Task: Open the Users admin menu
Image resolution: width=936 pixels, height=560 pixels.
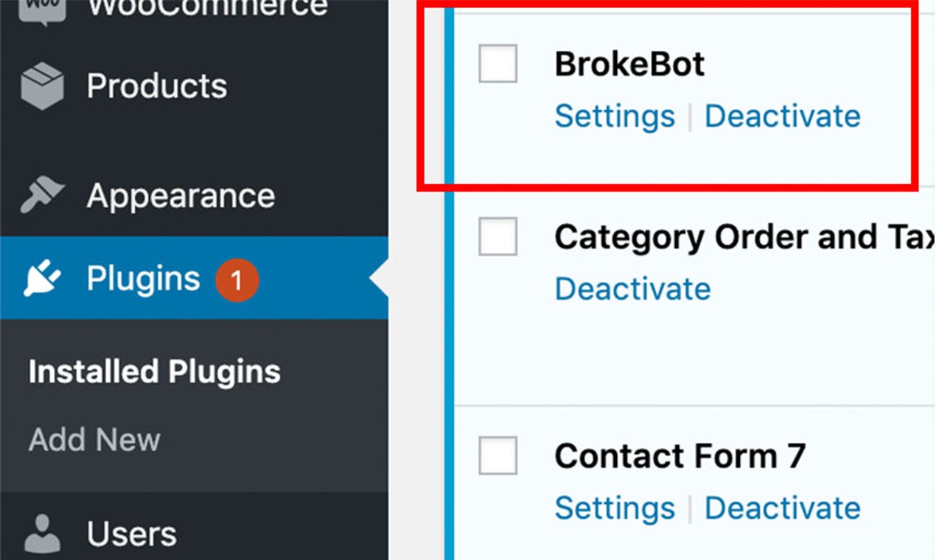Action: click(131, 532)
